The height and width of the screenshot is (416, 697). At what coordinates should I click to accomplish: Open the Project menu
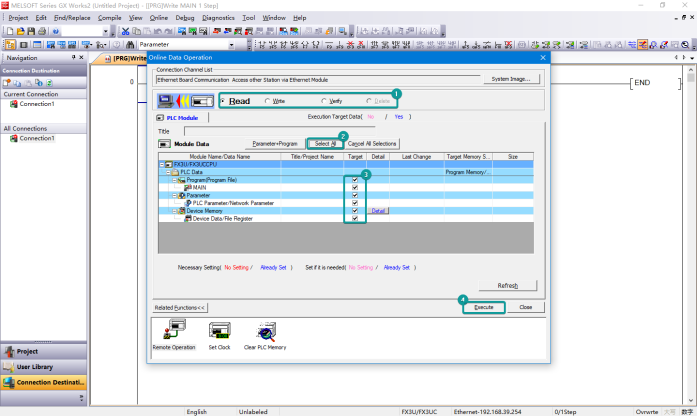pyautogui.click(x=18, y=18)
